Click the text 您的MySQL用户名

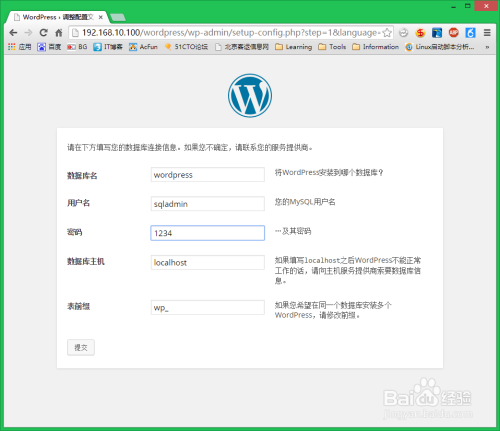click(x=305, y=202)
